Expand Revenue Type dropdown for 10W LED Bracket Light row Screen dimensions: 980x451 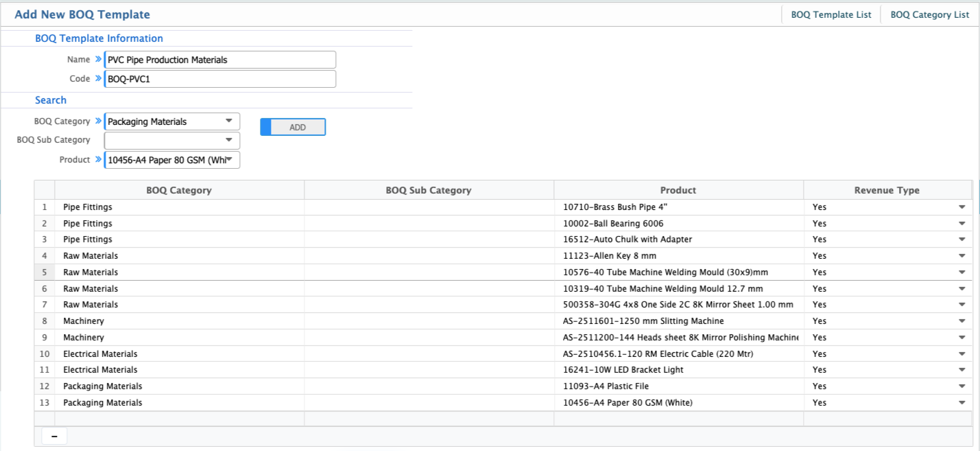point(961,370)
